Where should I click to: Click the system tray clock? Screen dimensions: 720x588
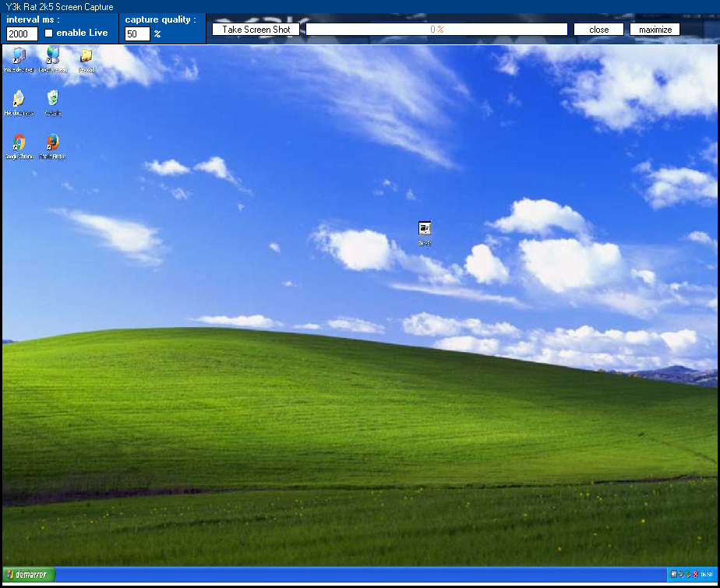coord(706,575)
